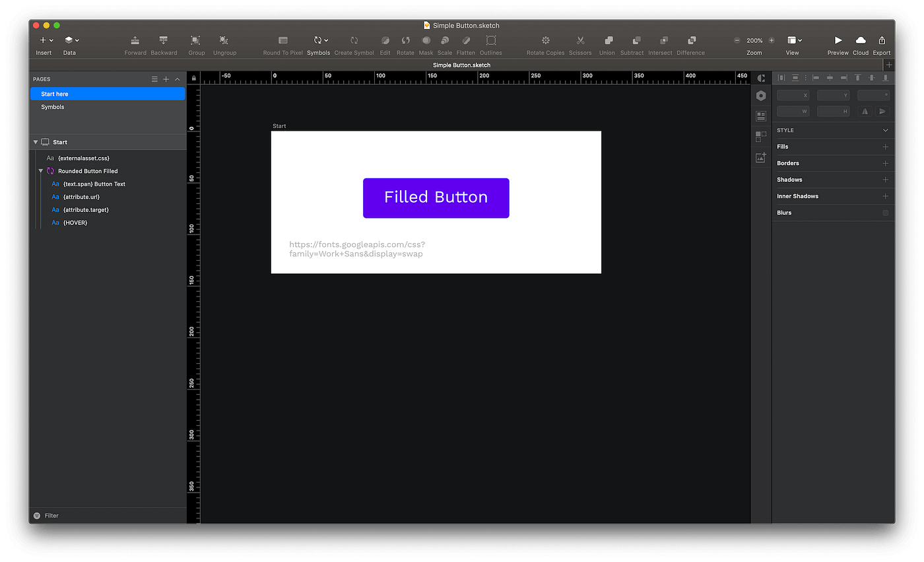Add a new Fill with the plus button
The image size is (924, 562).
click(885, 146)
